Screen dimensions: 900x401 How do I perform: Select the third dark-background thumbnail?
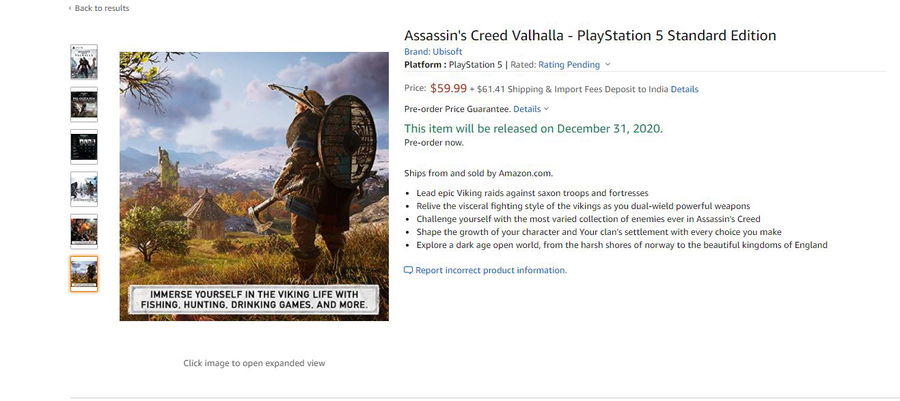click(84, 147)
